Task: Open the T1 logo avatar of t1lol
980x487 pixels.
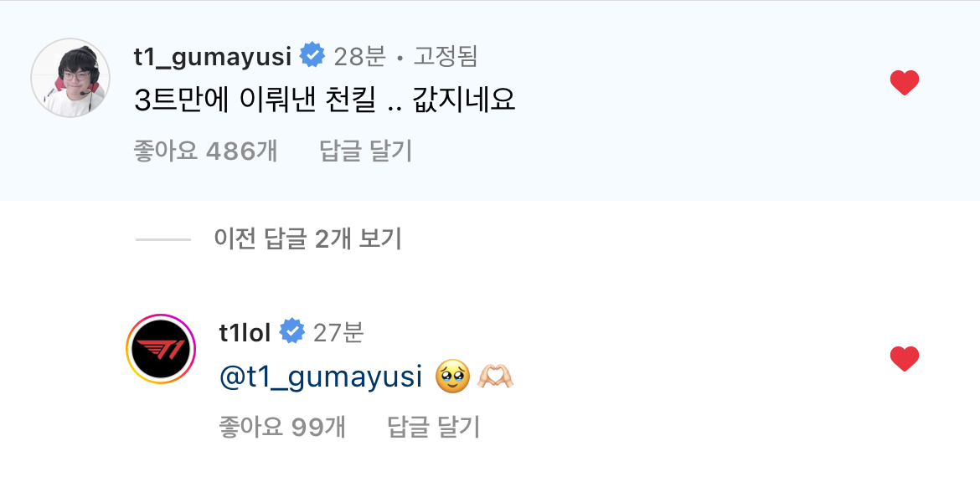Action: (161, 349)
